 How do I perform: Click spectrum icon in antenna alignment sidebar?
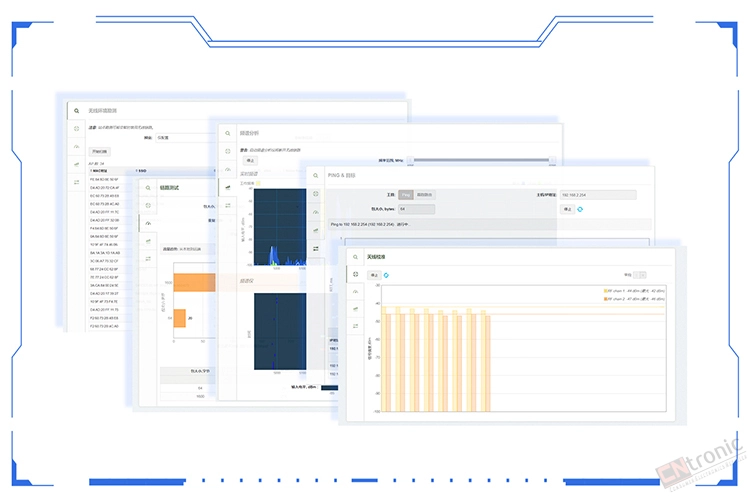click(x=355, y=309)
